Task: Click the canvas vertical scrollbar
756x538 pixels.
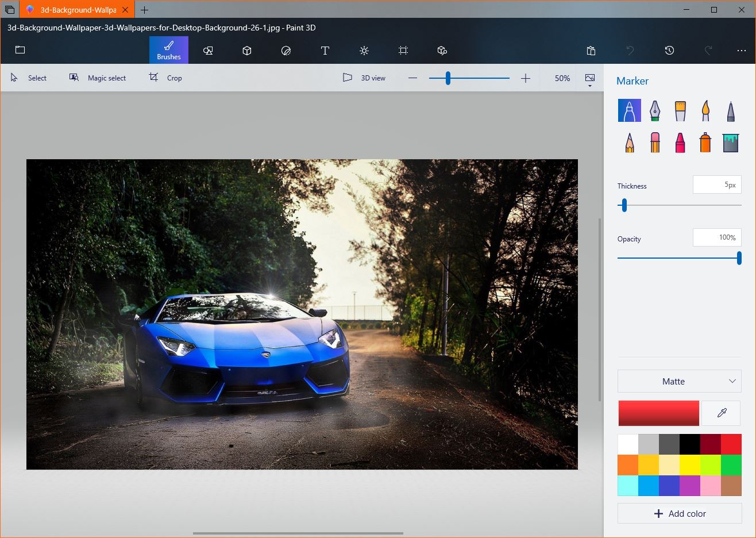Action: [x=600, y=310]
